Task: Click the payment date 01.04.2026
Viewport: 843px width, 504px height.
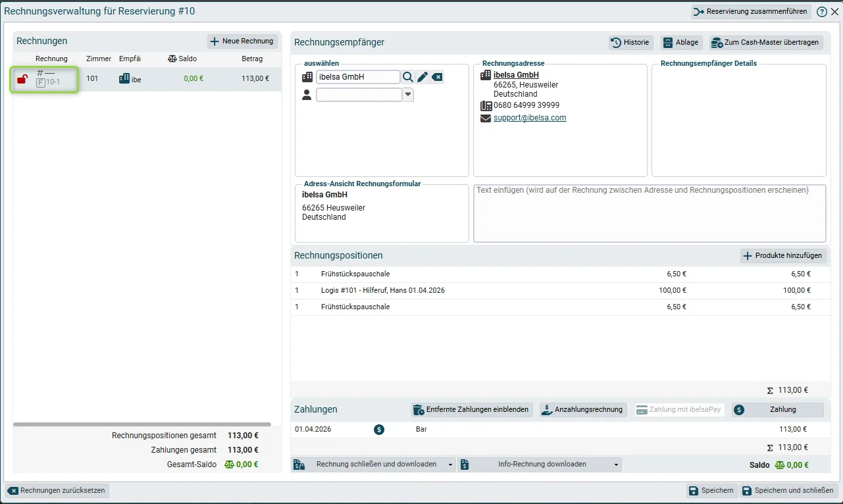Action: tap(313, 430)
